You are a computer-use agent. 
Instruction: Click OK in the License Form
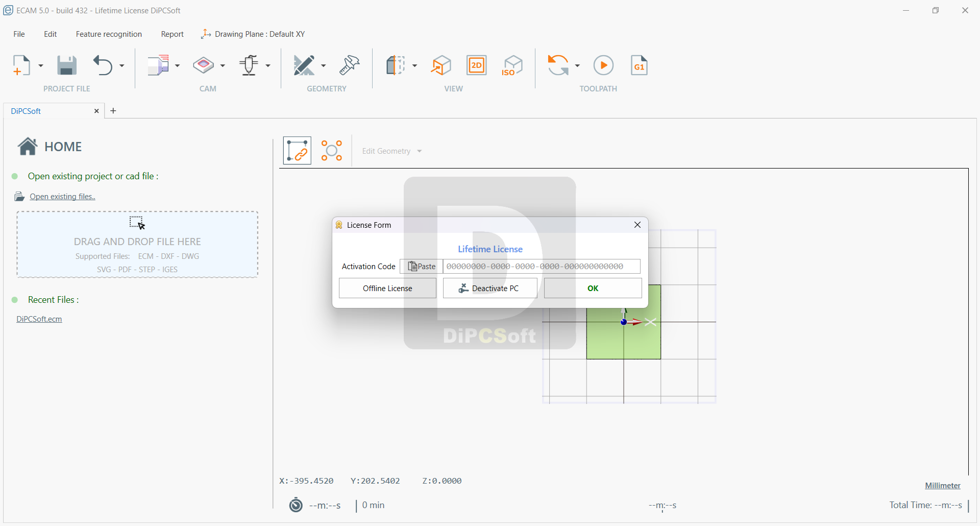tap(593, 289)
